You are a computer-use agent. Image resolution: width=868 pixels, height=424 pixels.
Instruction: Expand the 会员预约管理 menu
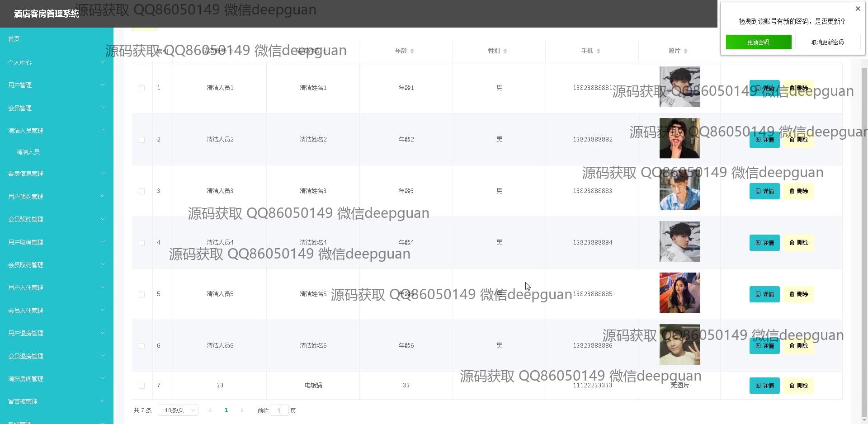pyautogui.click(x=57, y=219)
